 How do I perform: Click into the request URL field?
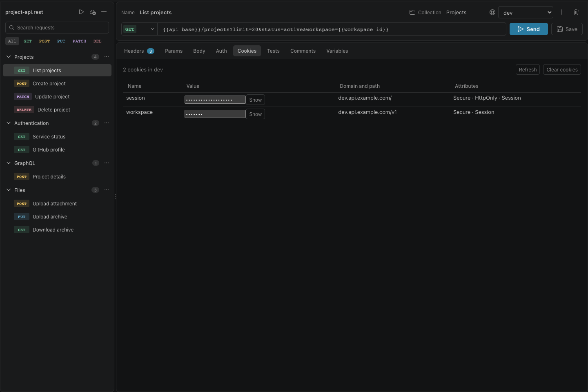click(x=332, y=29)
